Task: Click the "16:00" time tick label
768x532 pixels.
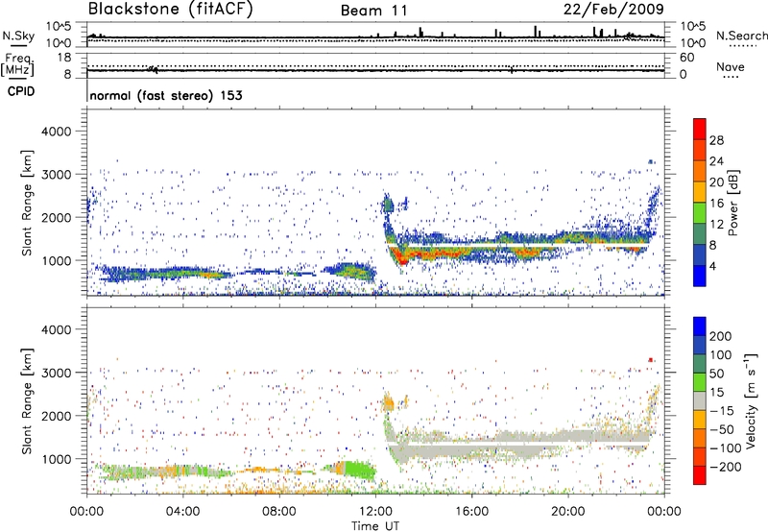Action: coord(471,512)
